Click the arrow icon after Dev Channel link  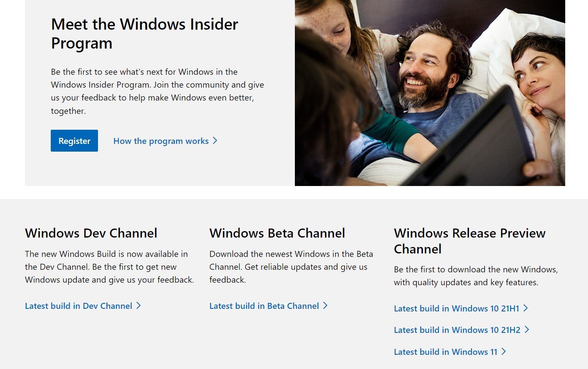[x=138, y=305]
